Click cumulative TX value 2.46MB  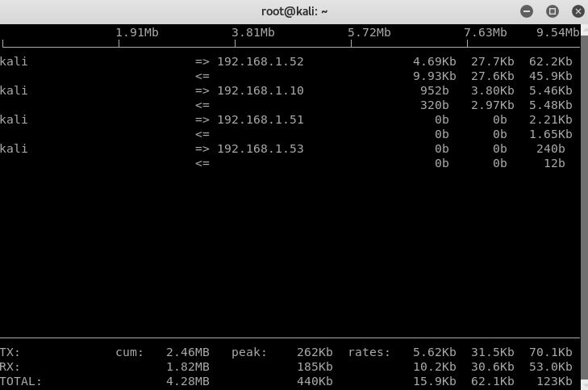tap(187, 352)
